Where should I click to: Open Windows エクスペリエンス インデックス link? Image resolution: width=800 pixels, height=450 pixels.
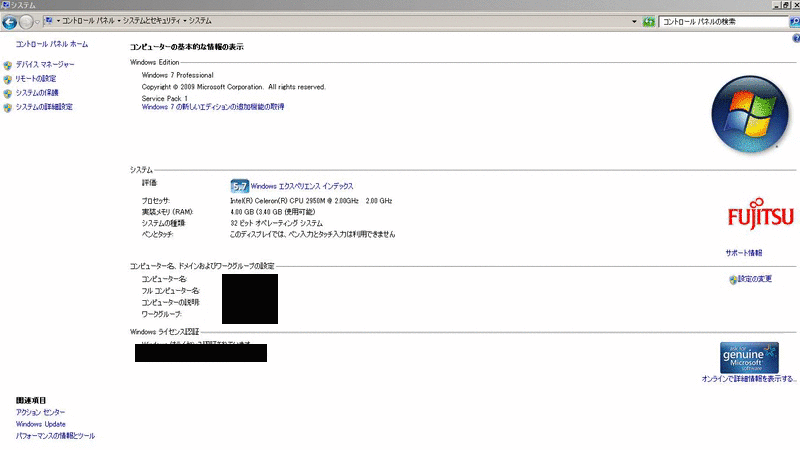[302, 186]
